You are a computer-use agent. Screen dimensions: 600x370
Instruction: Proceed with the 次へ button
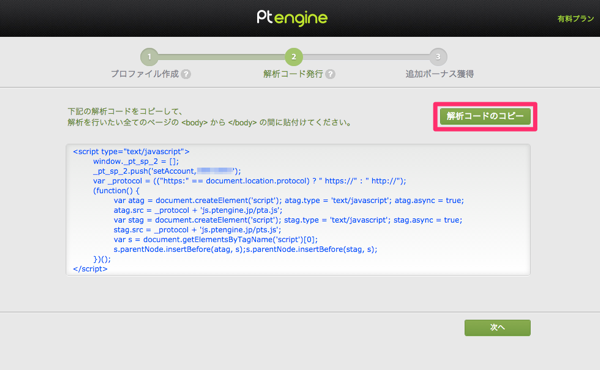point(497,328)
